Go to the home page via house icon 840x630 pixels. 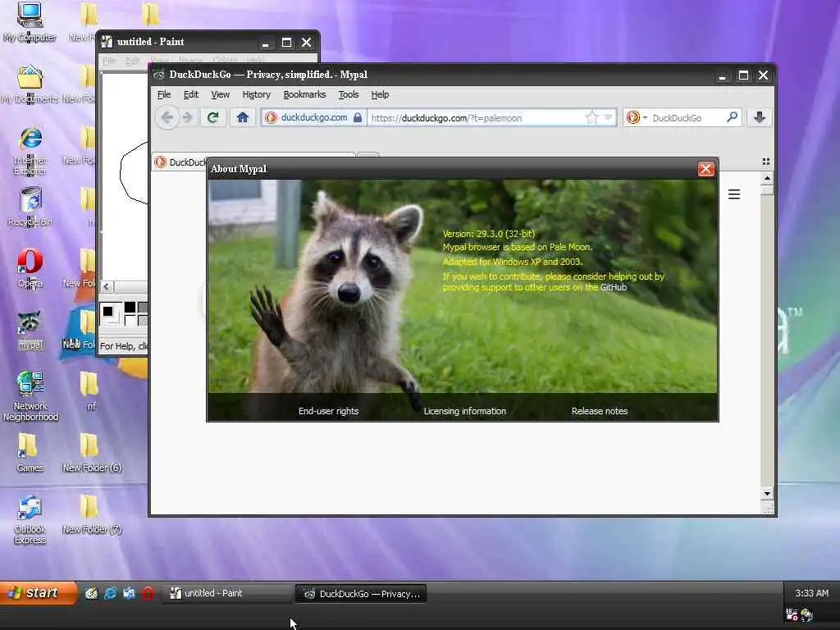click(x=243, y=117)
